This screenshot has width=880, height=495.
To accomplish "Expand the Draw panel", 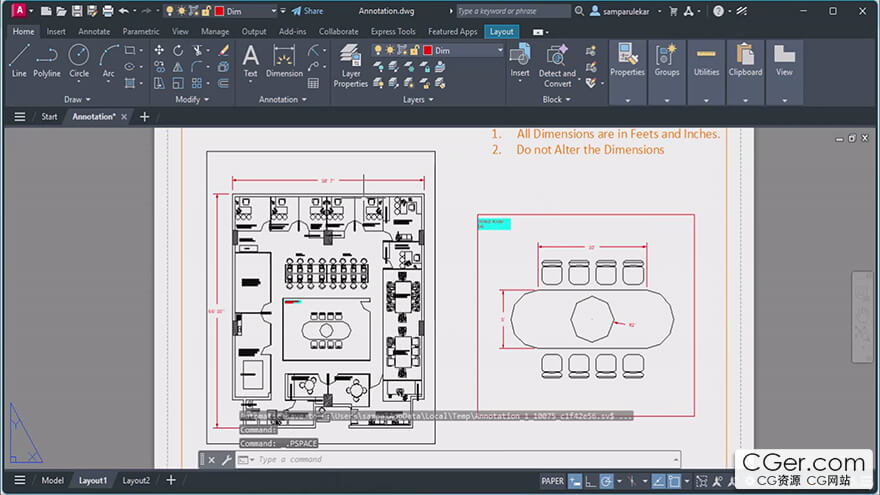I will [x=77, y=99].
